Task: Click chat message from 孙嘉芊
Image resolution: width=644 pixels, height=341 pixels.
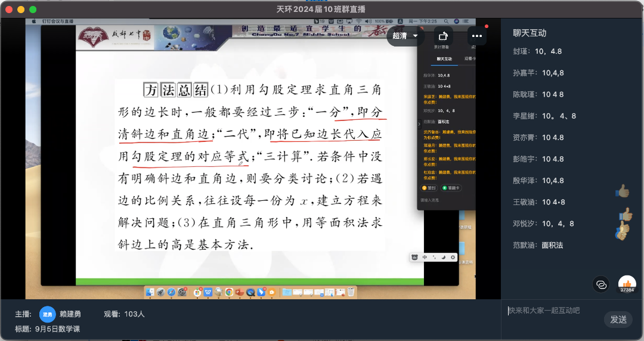Action: pyautogui.click(x=538, y=73)
